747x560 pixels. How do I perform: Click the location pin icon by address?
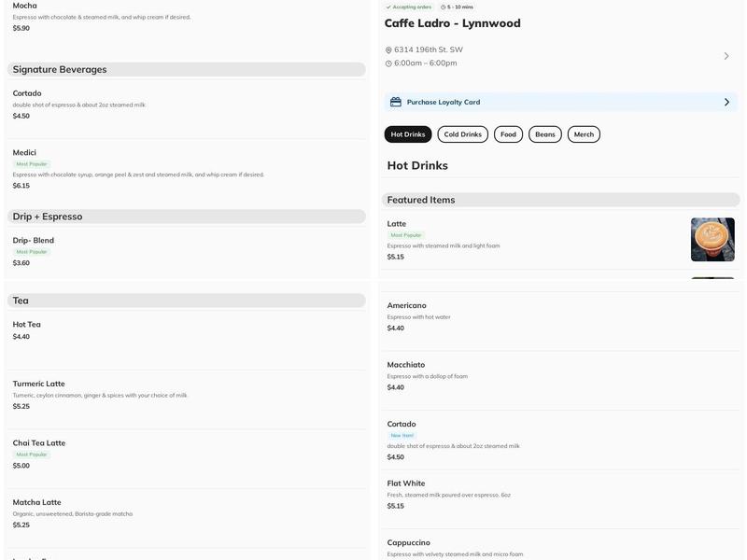pos(388,50)
